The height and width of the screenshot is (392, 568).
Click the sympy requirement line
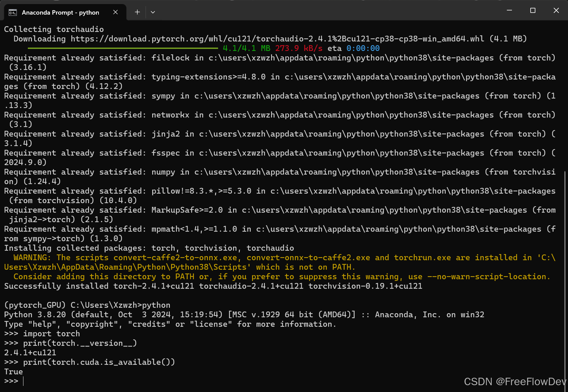(280, 101)
